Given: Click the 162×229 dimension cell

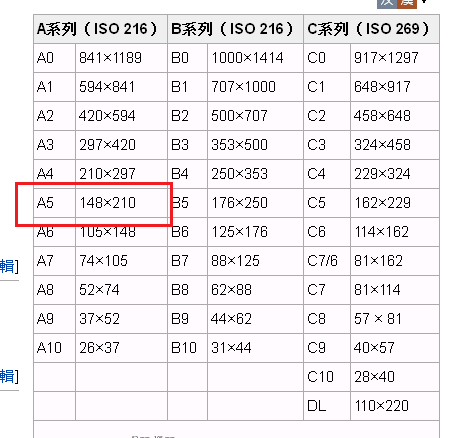Looking at the screenshot, I should coord(395,203).
